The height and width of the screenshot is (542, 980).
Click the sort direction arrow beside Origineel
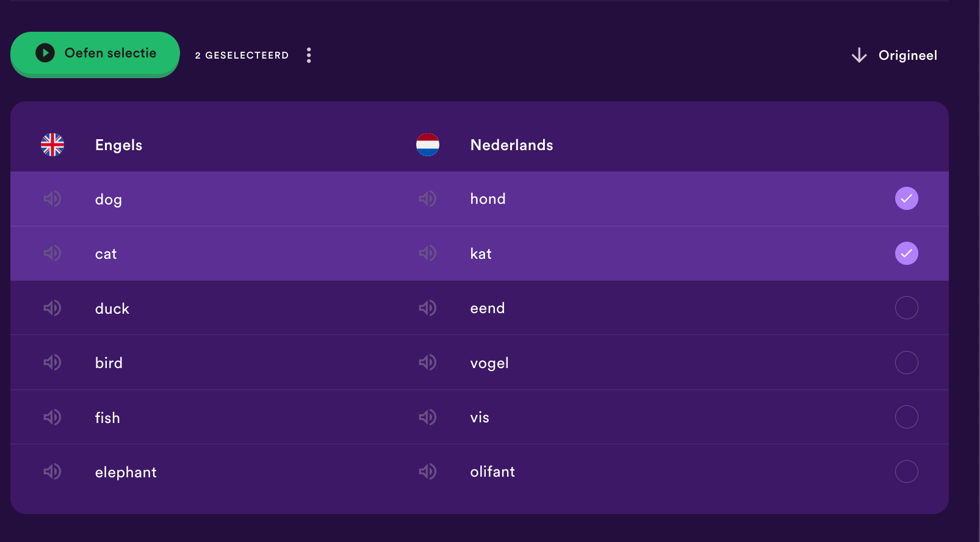[x=859, y=56]
